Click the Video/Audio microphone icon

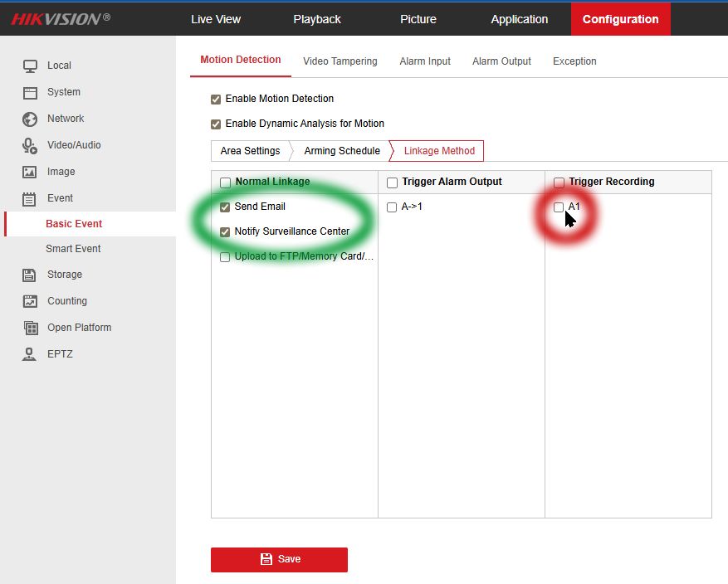pos(30,146)
